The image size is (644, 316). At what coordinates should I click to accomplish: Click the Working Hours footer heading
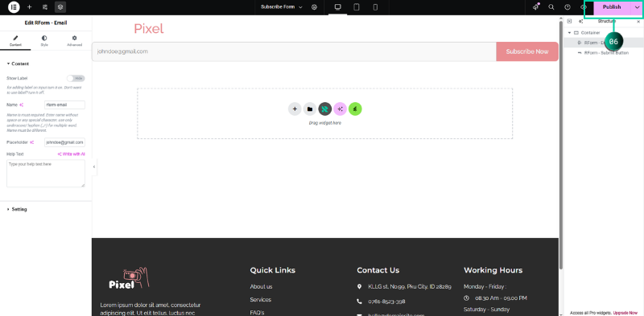pos(493,270)
